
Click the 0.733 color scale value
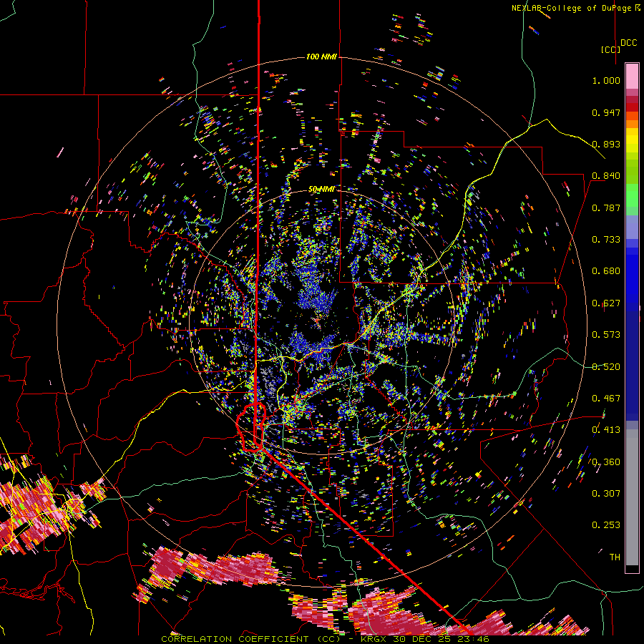click(x=606, y=240)
